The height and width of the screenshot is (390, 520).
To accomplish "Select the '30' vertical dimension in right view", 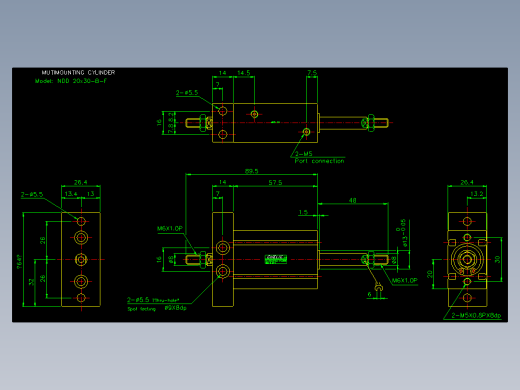I will pyautogui.click(x=497, y=259).
